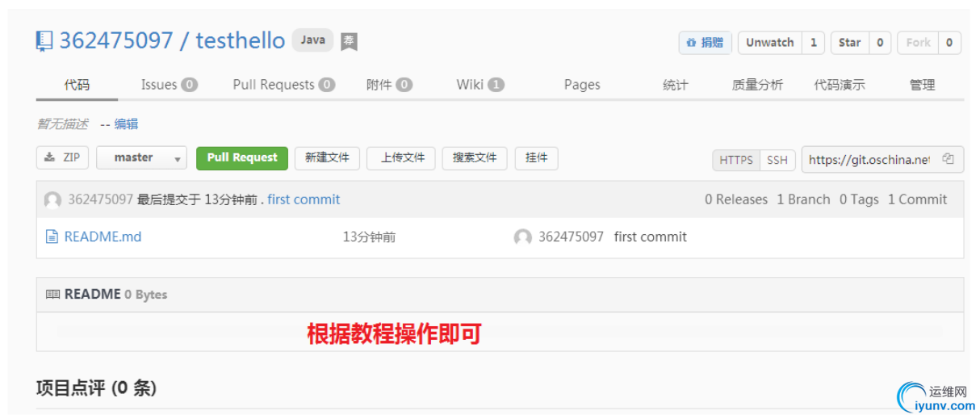Click the green Pull Request button
The height and width of the screenshot is (419, 980).
point(242,157)
